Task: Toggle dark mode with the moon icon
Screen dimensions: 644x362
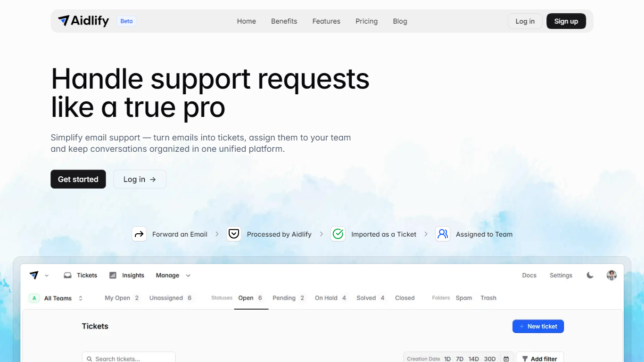Action: click(x=590, y=275)
